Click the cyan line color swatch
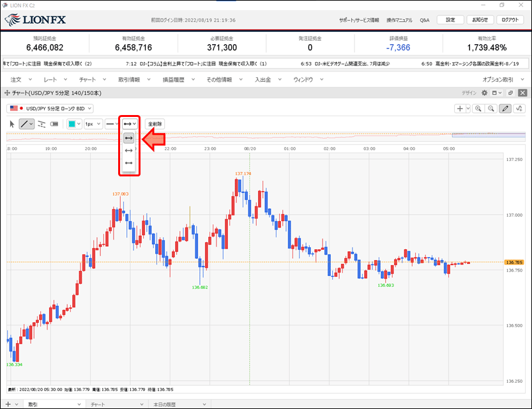Viewport: 532px width, 409px height. point(72,124)
